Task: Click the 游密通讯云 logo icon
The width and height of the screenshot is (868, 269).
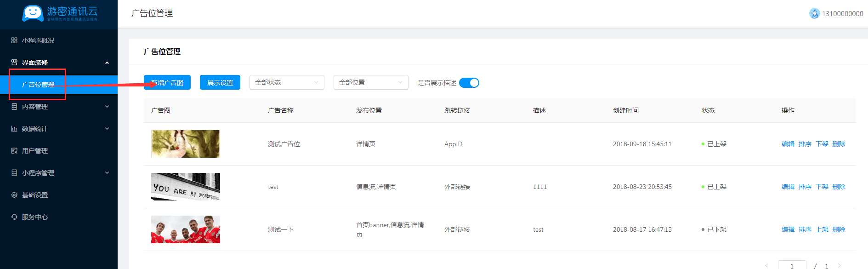Action: tap(33, 13)
